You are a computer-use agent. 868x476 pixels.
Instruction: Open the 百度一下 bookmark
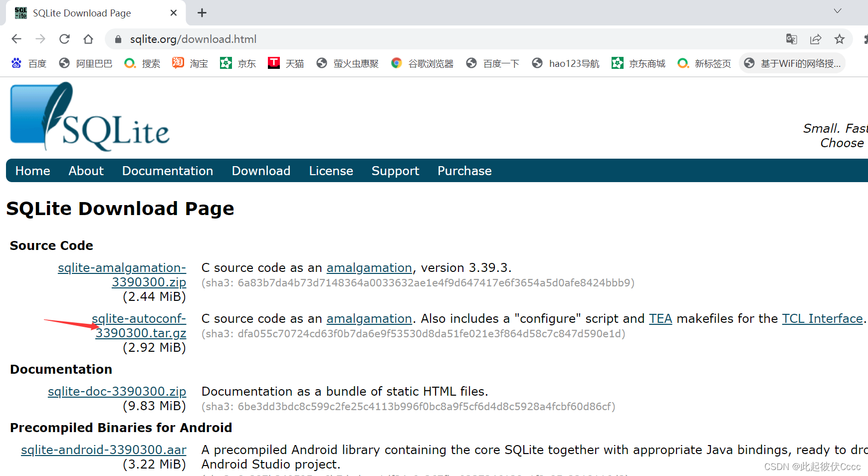click(493, 63)
